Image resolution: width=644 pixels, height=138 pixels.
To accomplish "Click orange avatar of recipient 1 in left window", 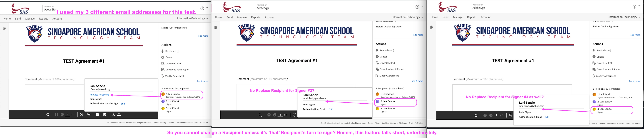I will coord(163,94).
